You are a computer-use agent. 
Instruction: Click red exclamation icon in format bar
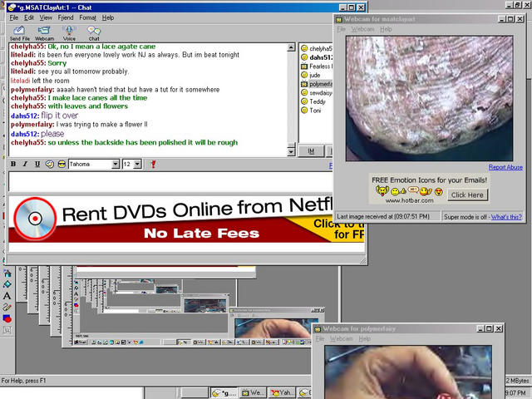tap(153, 165)
